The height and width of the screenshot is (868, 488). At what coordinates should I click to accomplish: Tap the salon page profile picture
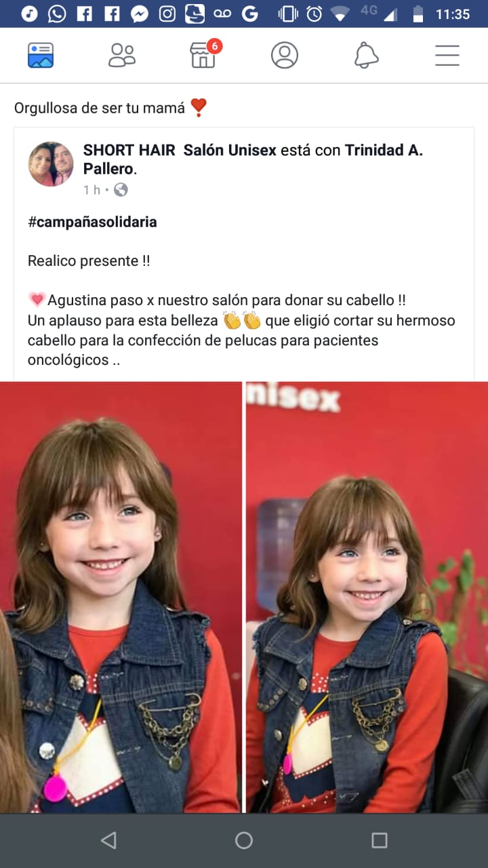[x=51, y=163]
